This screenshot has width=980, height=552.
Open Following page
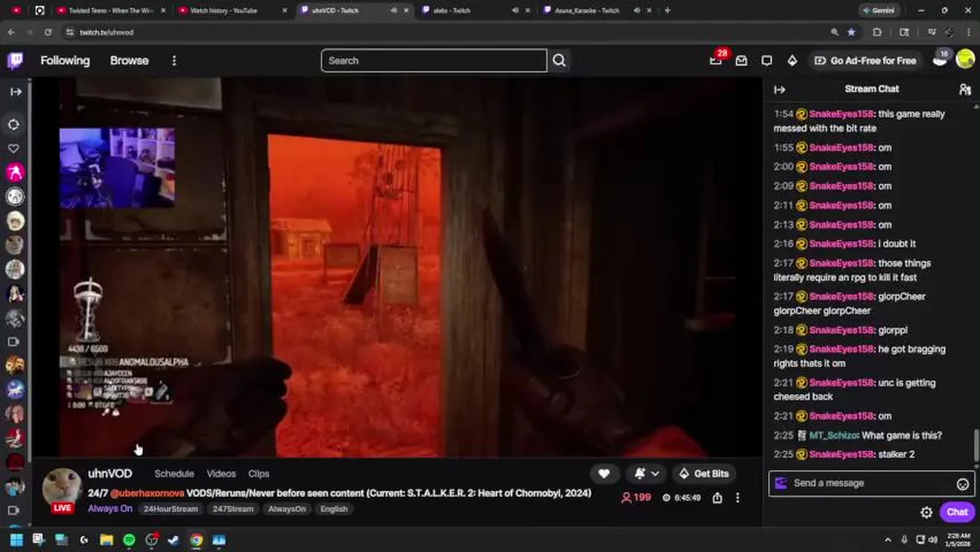click(x=65, y=61)
